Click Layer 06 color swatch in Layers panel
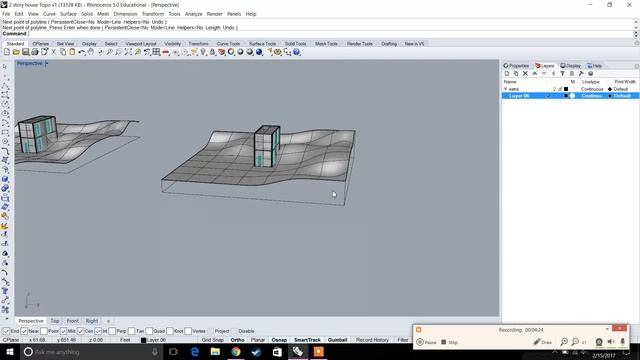Viewport: 640px width, 360px height. point(566,96)
